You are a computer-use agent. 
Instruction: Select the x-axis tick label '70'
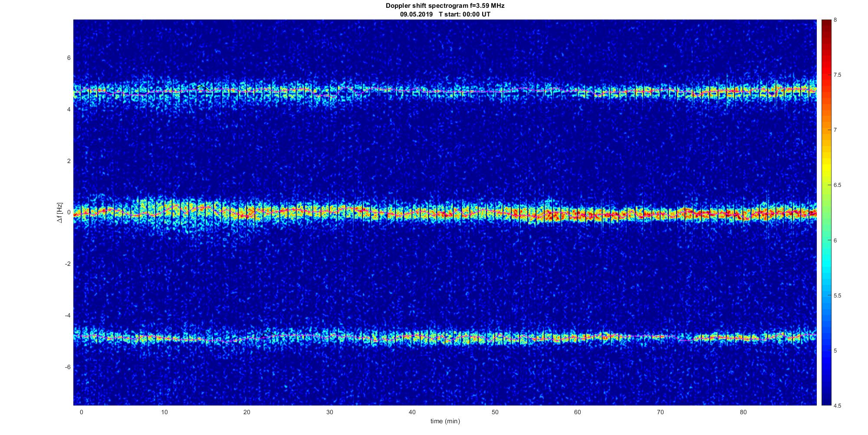[661, 412]
